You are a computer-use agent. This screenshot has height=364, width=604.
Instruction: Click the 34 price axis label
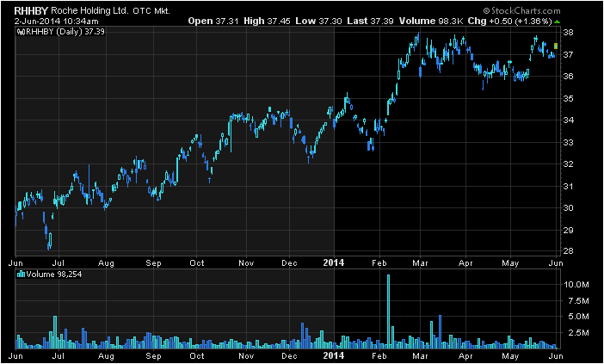click(569, 120)
